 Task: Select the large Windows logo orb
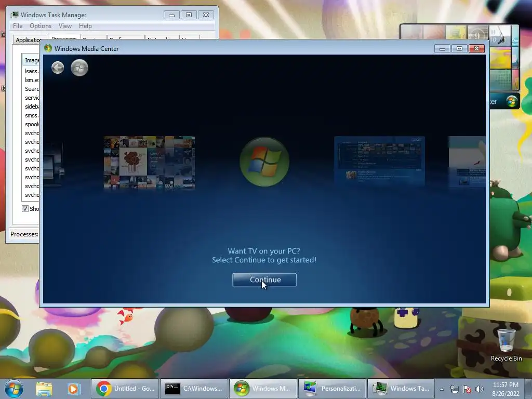pyautogui.click(x=264, y=162)
